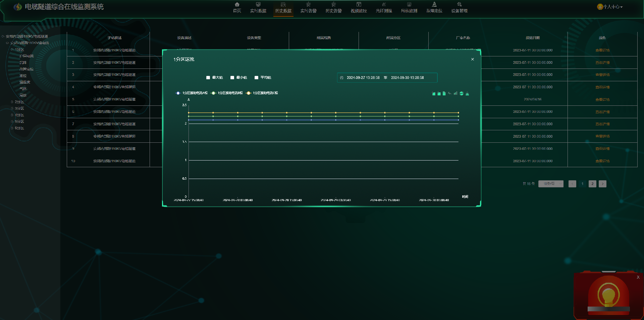Click the start date-time field 2024-09-27

click(x=363, y=78)
